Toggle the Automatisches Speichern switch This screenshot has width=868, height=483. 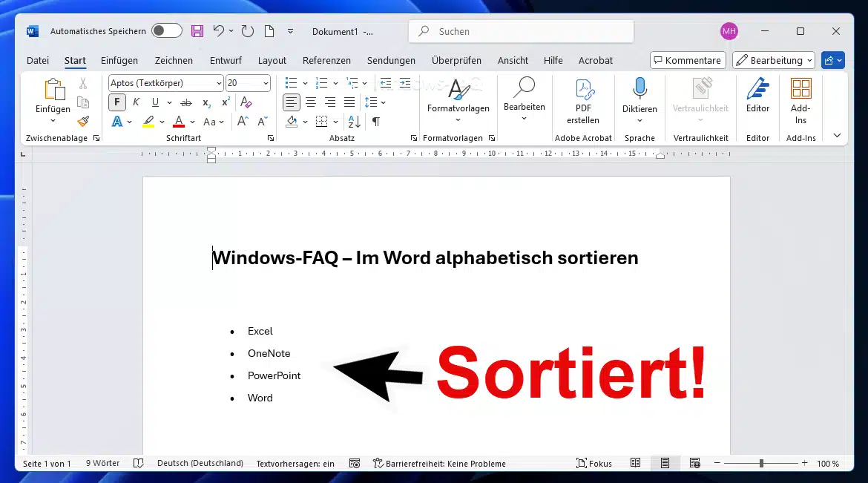coord(166,31)
